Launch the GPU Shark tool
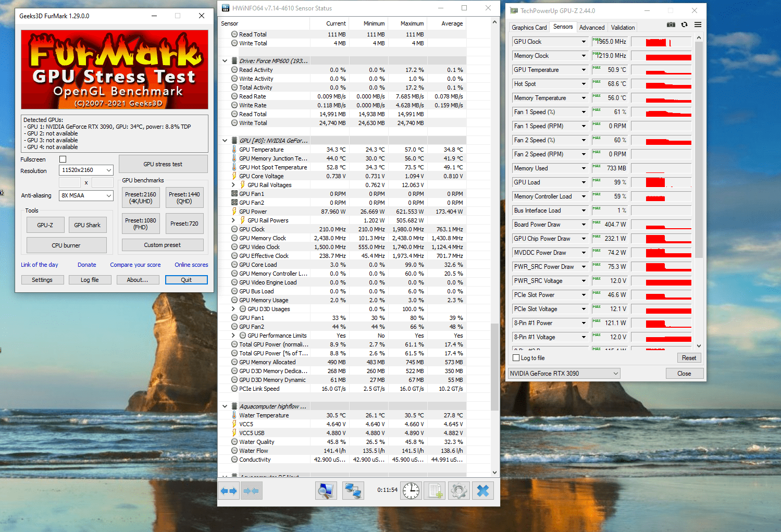Image resolution: width=781 pixels, height=532 pixels. tap(87, 225)
